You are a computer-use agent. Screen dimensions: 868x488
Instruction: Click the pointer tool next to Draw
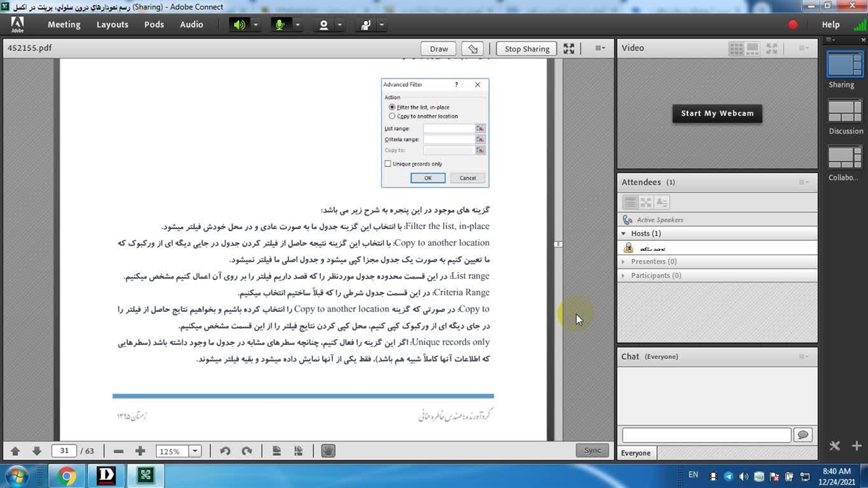[x=473, y=49]
